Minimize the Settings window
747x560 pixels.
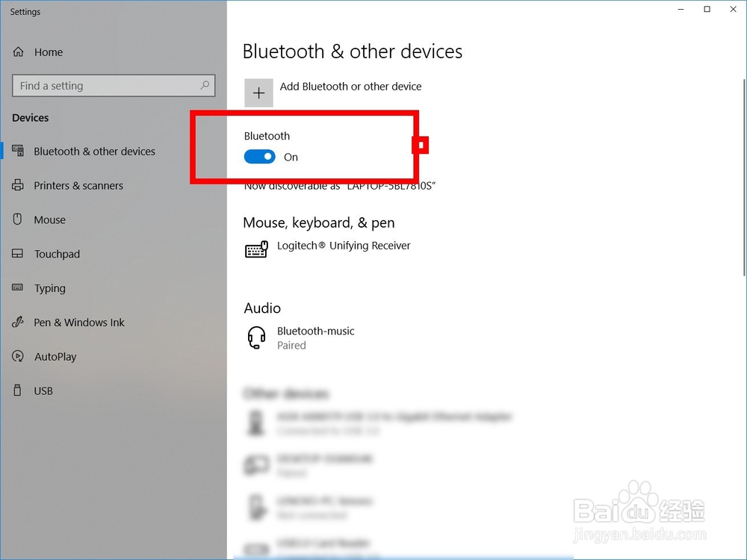(x=681, y=10)
